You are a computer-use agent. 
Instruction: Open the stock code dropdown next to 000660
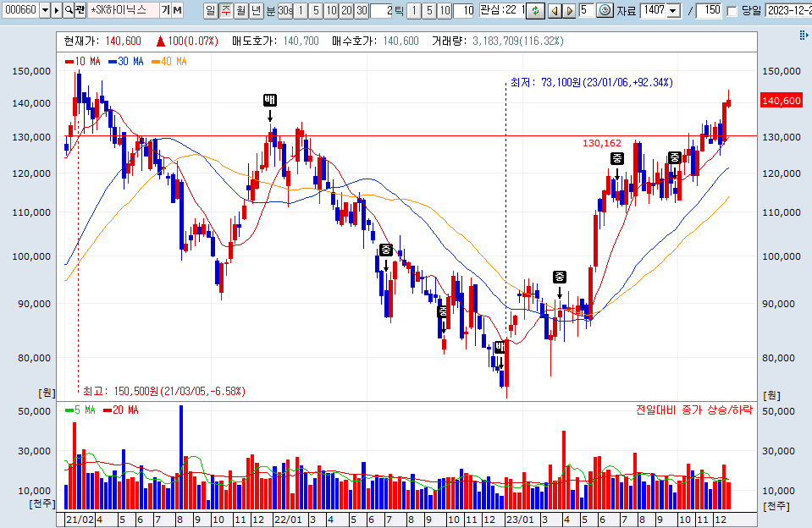45,10
